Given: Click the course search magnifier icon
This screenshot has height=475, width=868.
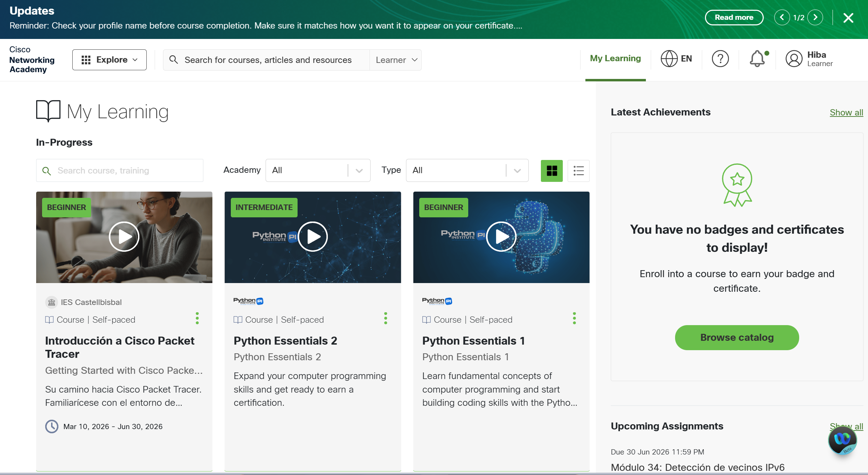Looking at the screenshot, I should coord(47,171).
